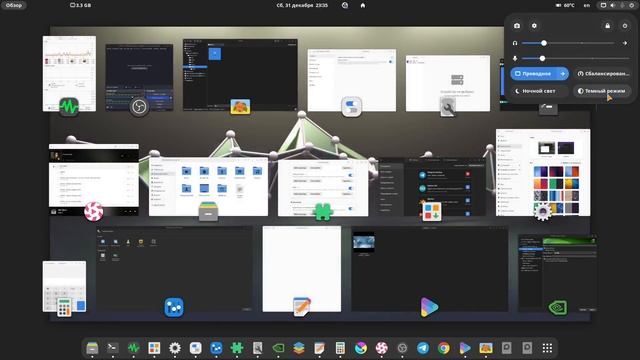Open the pink Lollypop music icon in the dock
The image size is (640, 360).
tap(382, 348)
